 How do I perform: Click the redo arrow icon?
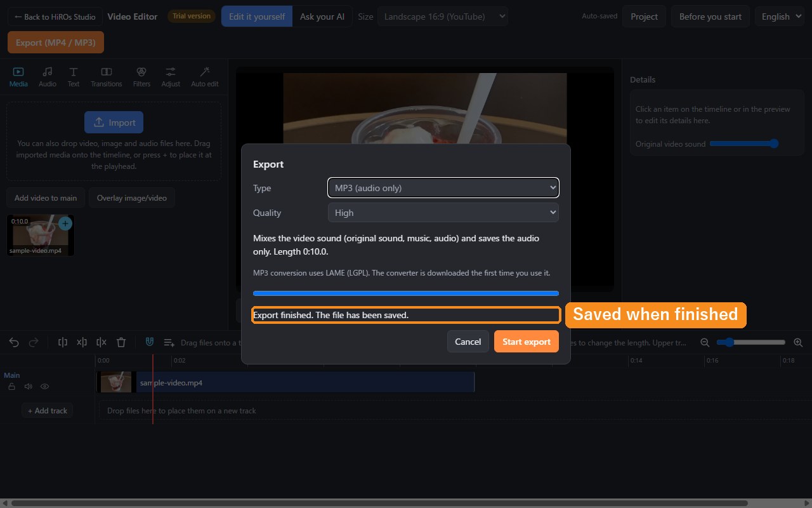[x=34, y=342]
